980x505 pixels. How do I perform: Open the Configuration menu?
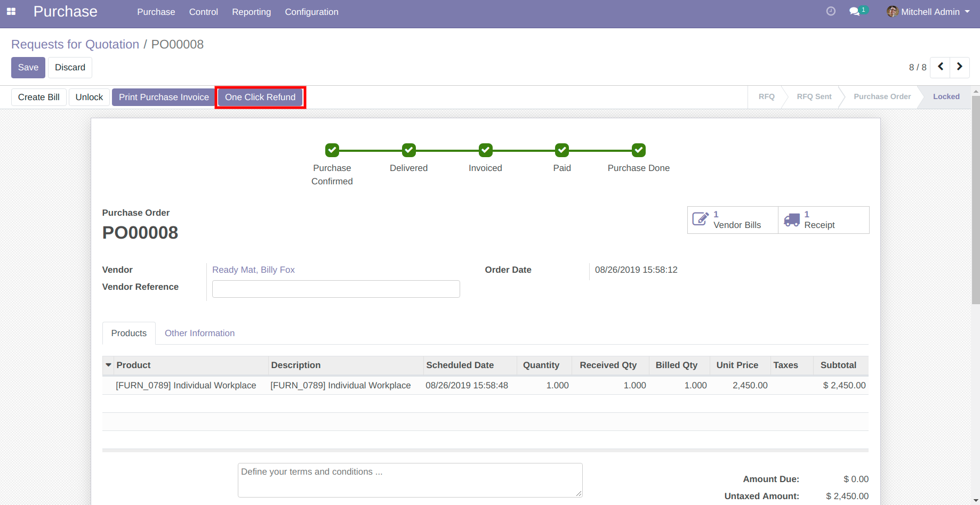[x=311, y=12]
